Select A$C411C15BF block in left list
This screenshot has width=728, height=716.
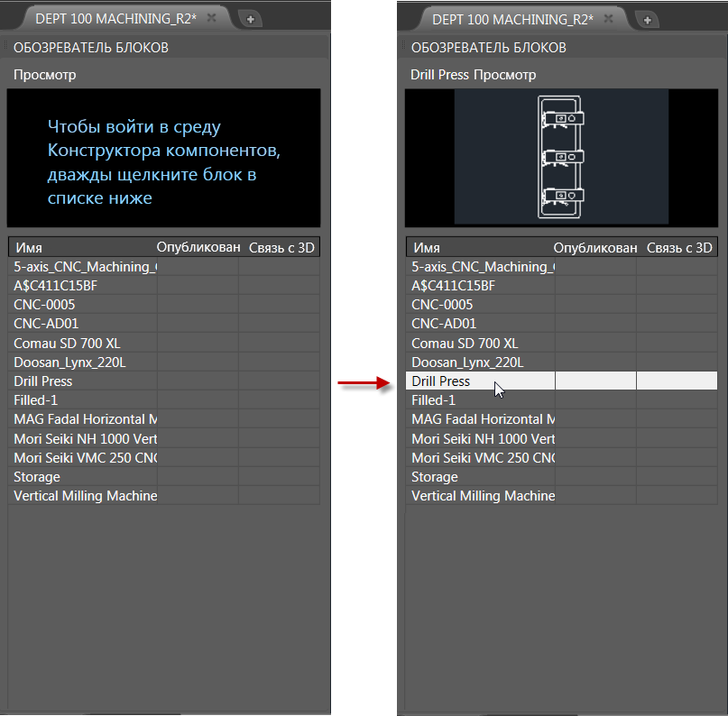(x=164, y=286)
